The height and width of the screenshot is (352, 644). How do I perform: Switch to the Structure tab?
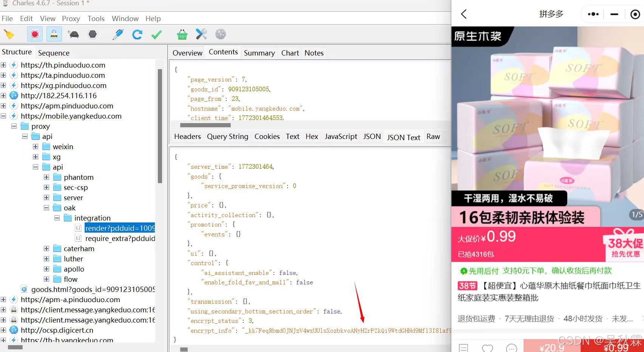[x=17, y=52]
